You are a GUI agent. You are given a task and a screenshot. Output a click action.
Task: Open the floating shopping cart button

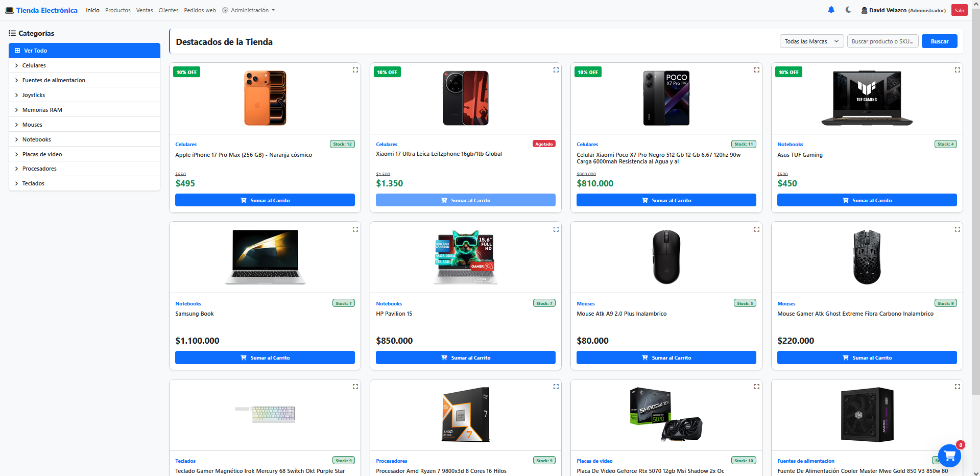(x=949, y=456)
